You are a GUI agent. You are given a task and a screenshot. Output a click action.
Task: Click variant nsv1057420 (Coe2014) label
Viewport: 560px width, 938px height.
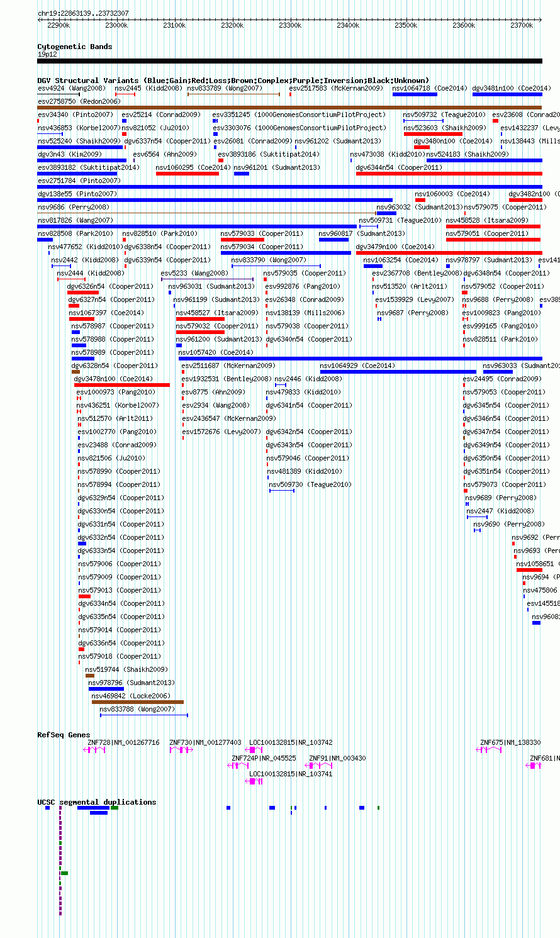point(216,352)
